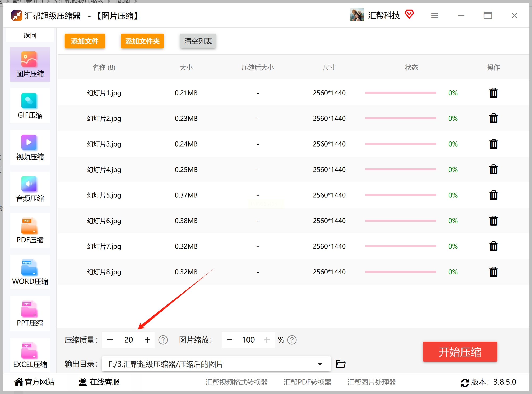Increase compression quality with the plus button
The width and height of the screenshot is (532, 394).
click(x=147, y=340)
